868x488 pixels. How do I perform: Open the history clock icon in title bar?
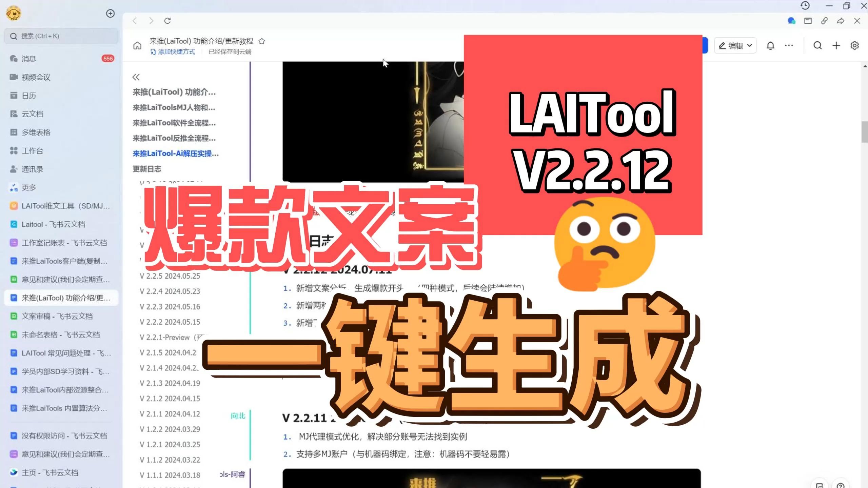click(x=805, y=6)
